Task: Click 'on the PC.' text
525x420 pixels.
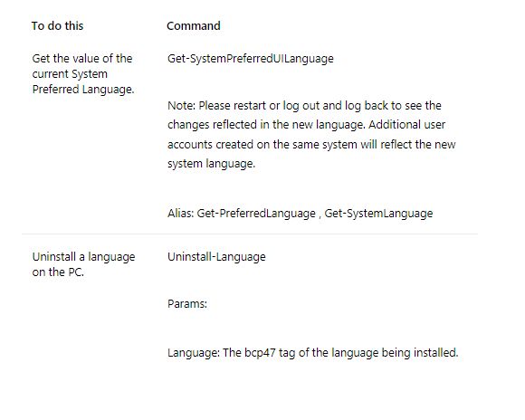Action: 58,272
